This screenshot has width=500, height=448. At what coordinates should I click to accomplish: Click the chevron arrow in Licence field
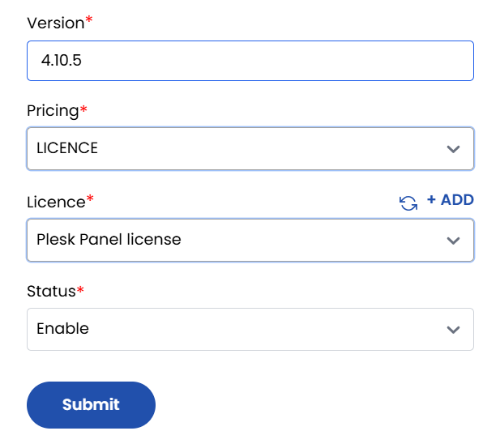pos(453,241)
